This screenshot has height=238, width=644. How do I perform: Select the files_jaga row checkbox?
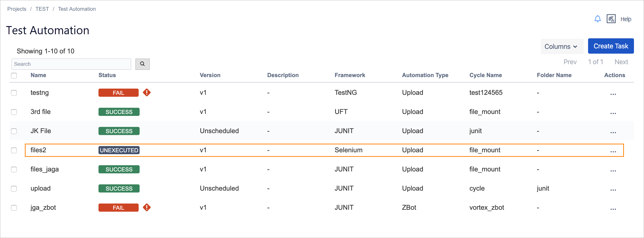[x=14, y=169]
